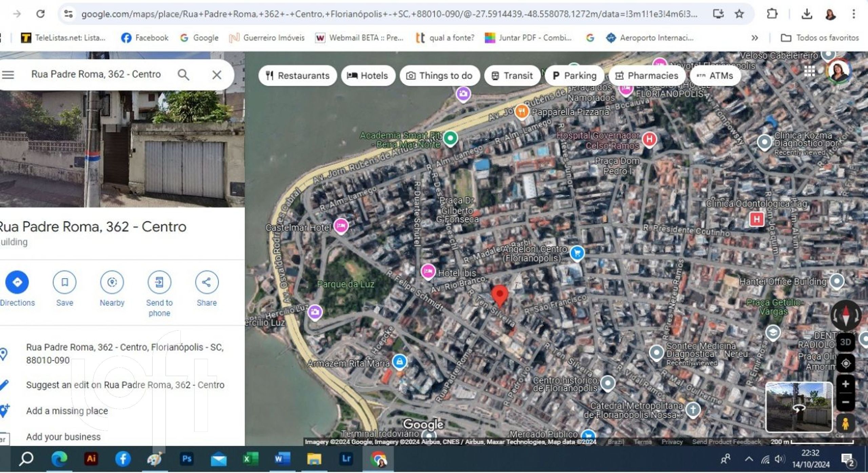Screen dimensions: 868x473
Task: Show hidden system tray icons
Action: tap(749, 459)
